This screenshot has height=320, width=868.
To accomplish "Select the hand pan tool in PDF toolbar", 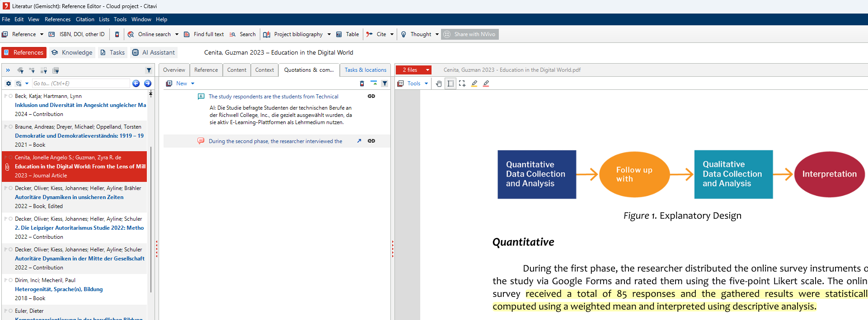I will pyautogui.click(x=439, y=83).
